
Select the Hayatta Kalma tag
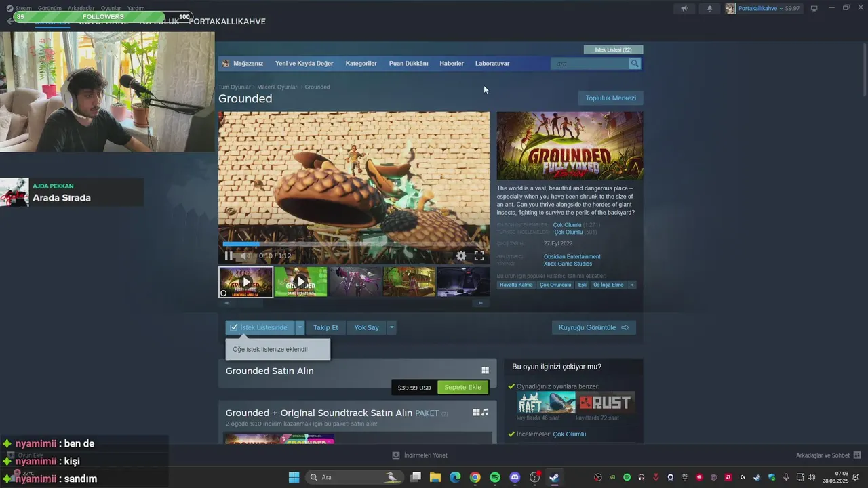517,285
